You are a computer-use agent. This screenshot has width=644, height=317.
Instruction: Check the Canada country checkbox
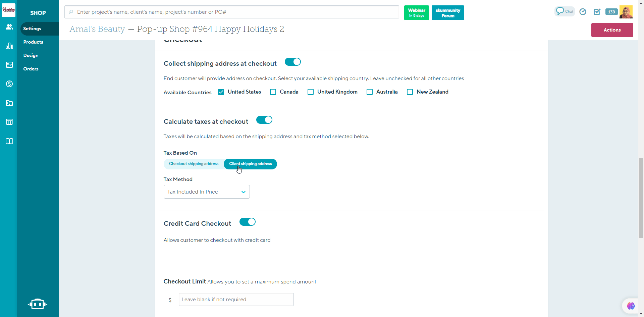(273, 92)
